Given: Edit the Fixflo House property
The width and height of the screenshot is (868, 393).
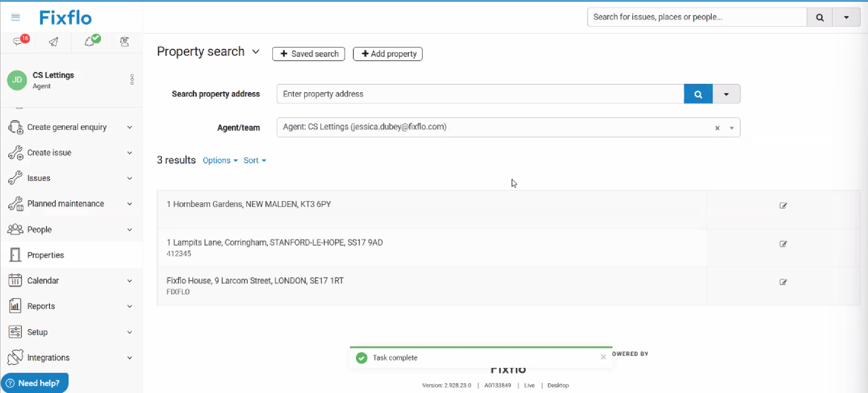Looking at the screenshot, I should [x=783, y=282].
